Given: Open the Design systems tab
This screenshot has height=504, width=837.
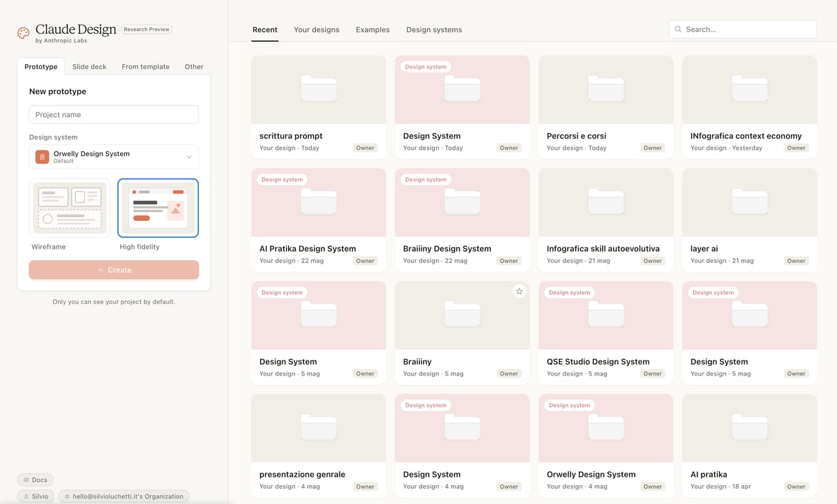Looking at the screenshot, I should 434,30.
